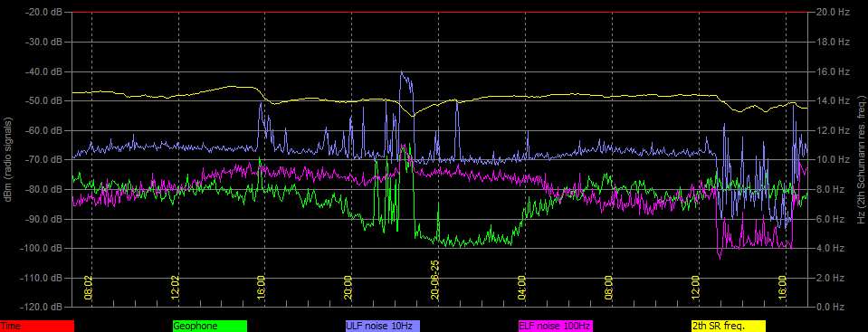Click the ULF noise 10Hz legend swatch
The width and height of the screenshot is (868, 332).
(x=383, y=327)
